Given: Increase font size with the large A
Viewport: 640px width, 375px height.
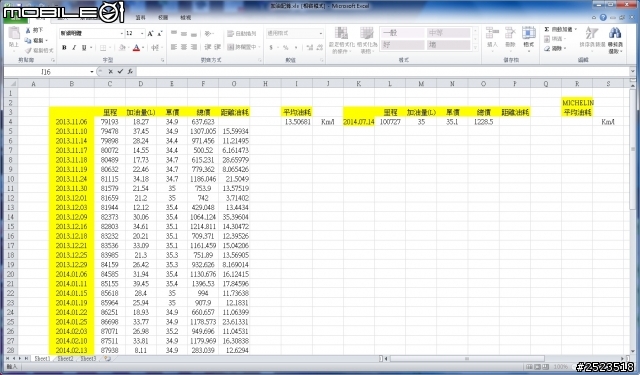Looking at the screenshot, I should 150,33.
